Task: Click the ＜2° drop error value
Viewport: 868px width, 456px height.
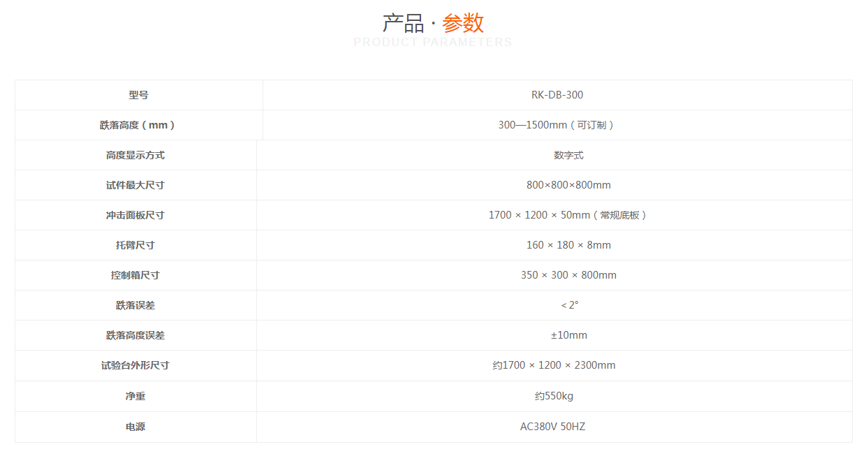Action: [x=568, y=305]
